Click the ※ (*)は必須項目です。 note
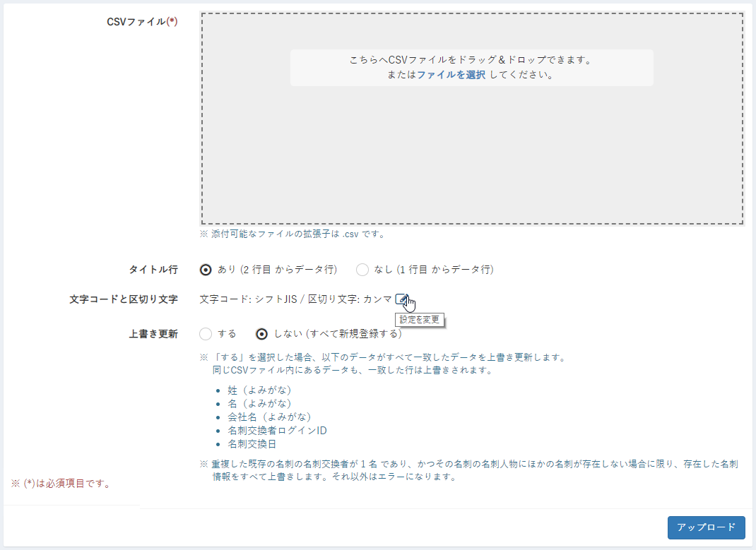Viewport: 756px width, 550px height. (61, 484)
